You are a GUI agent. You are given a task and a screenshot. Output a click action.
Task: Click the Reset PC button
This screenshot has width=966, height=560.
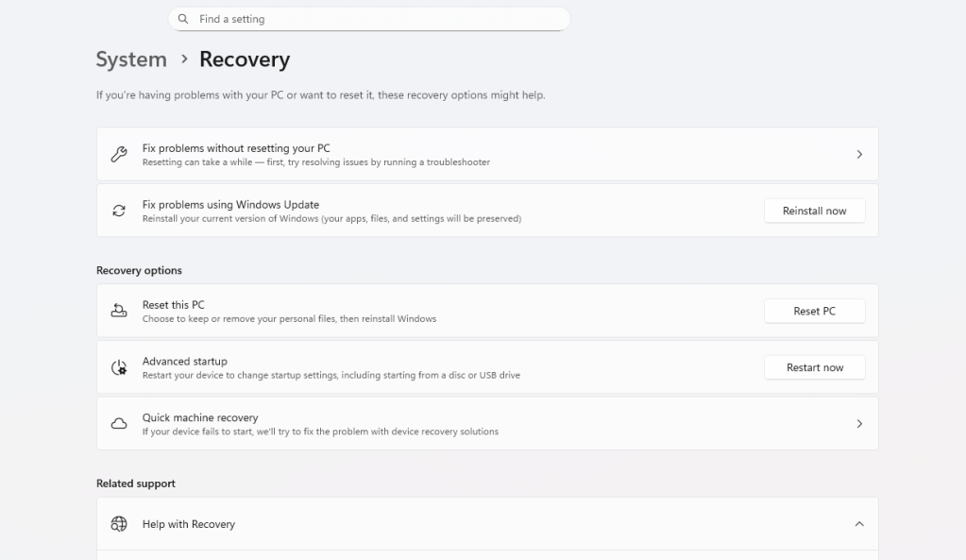click(814, 311)
